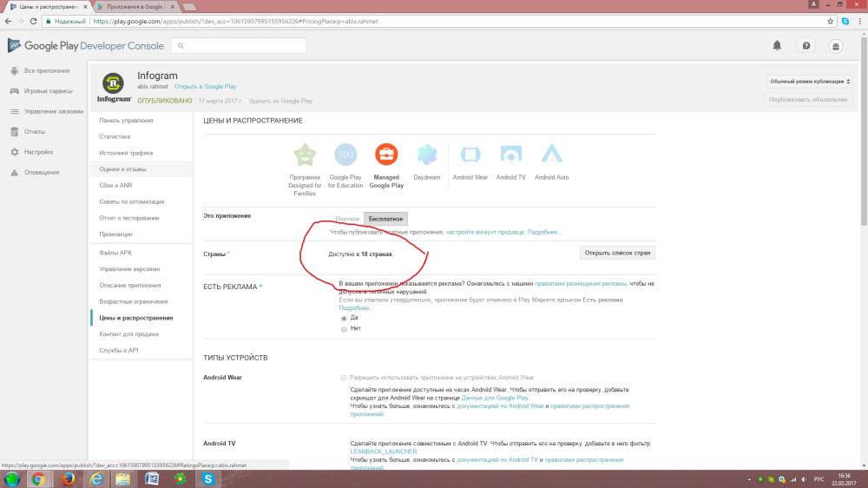Click the Android Auto program icon
Screen dimensions: 868x488
pos(551,155)
